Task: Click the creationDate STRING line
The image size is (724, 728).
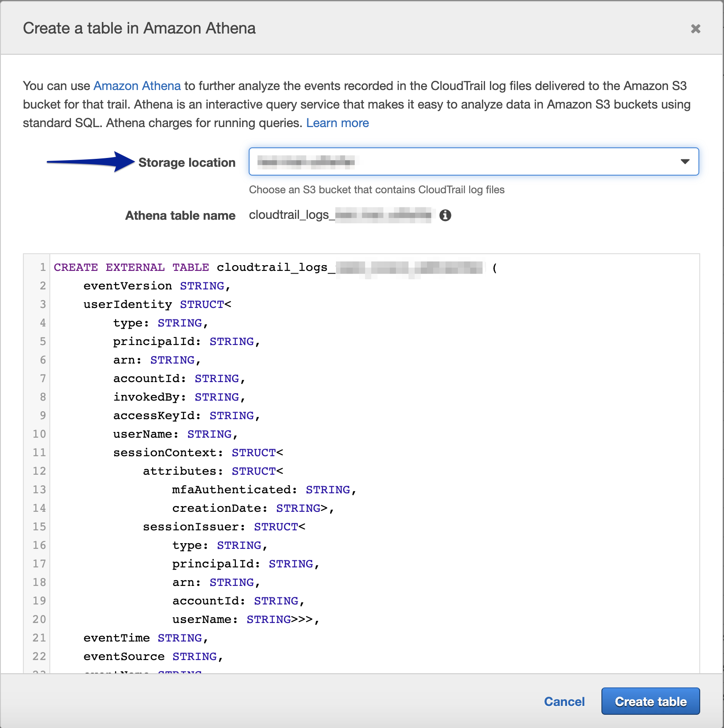Action: click(x=253, y=508)
